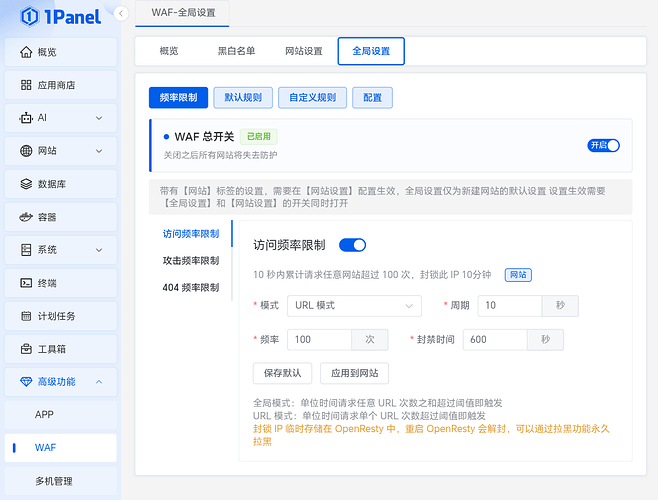
Task: Select the 频率限制 button tab
Action: (x=178, y=98)
